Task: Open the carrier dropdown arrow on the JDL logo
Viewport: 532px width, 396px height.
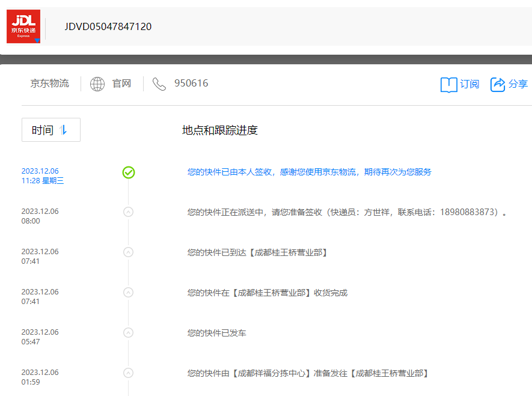Action: coord(37,41)
